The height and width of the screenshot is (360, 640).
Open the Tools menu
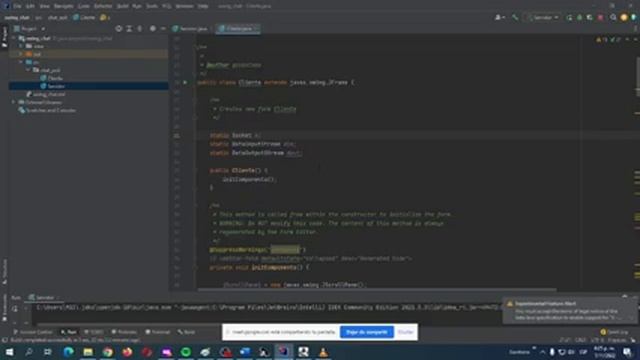tap(152, 6)
